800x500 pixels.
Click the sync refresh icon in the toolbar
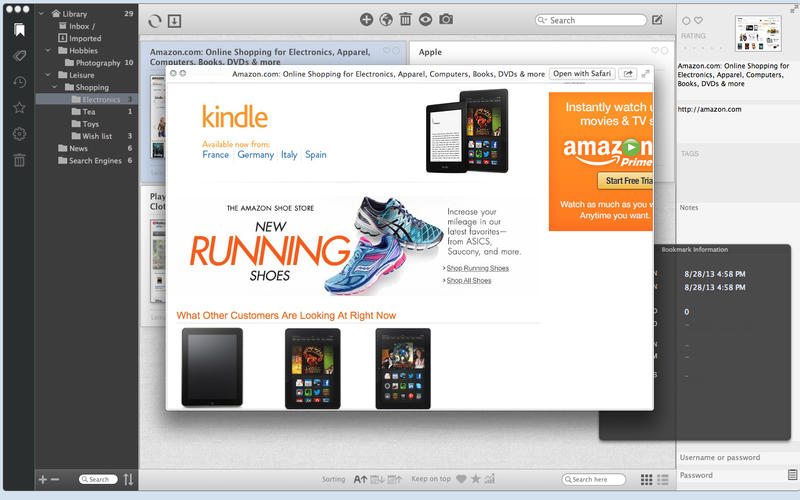click(155, 21)
